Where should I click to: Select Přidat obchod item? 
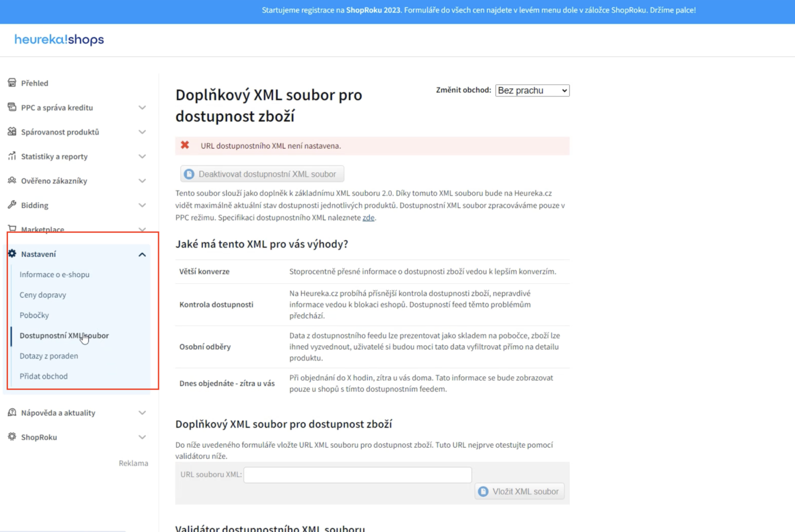click(x=43, y=376)
